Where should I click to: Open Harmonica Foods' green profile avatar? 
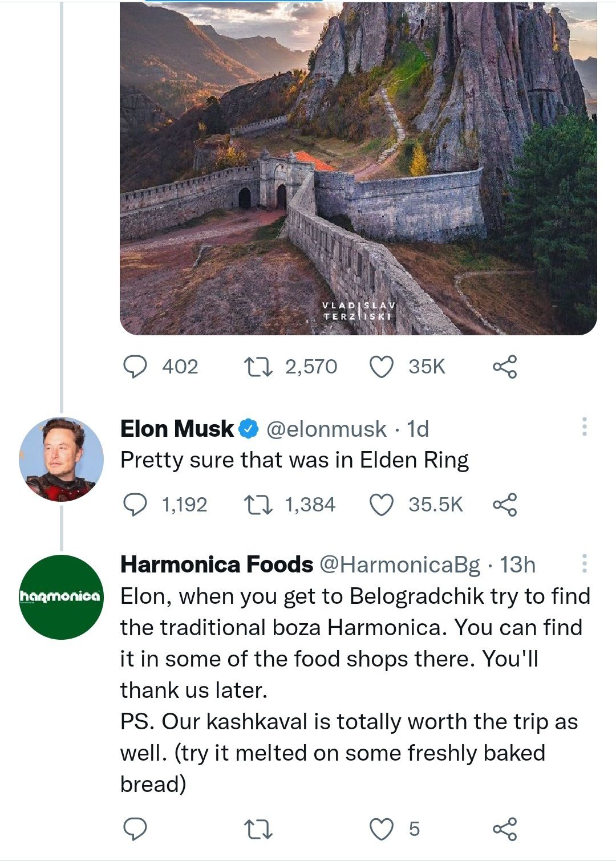pos(61,596)
